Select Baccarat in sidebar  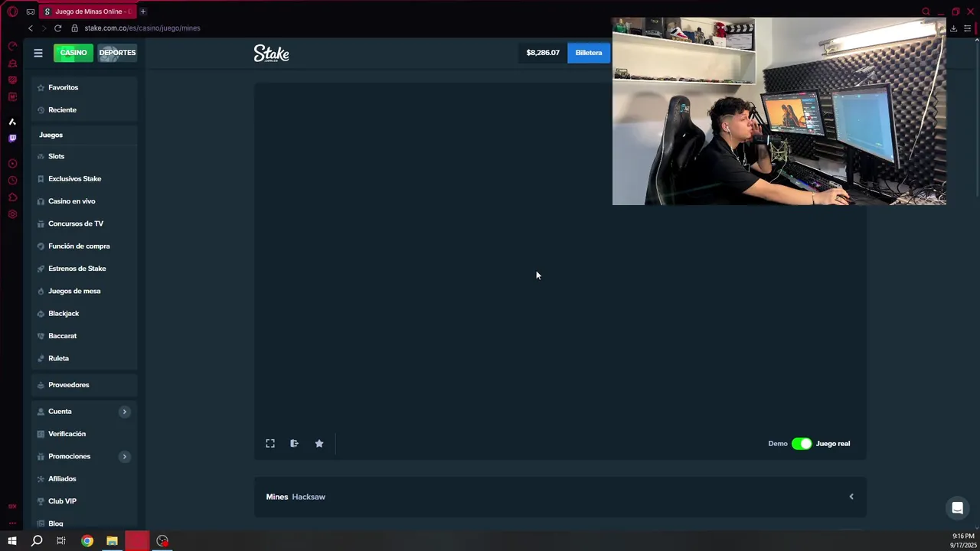click(84, 336)
